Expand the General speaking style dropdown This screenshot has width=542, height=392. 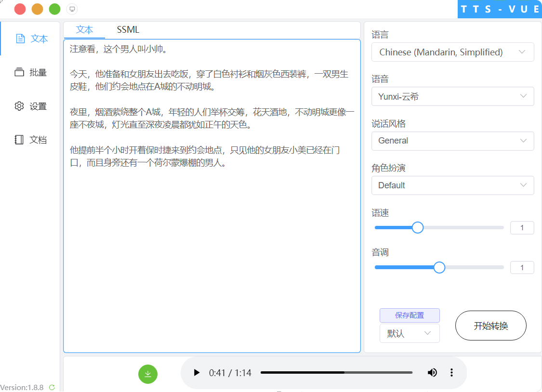click(x=452, y=141)
